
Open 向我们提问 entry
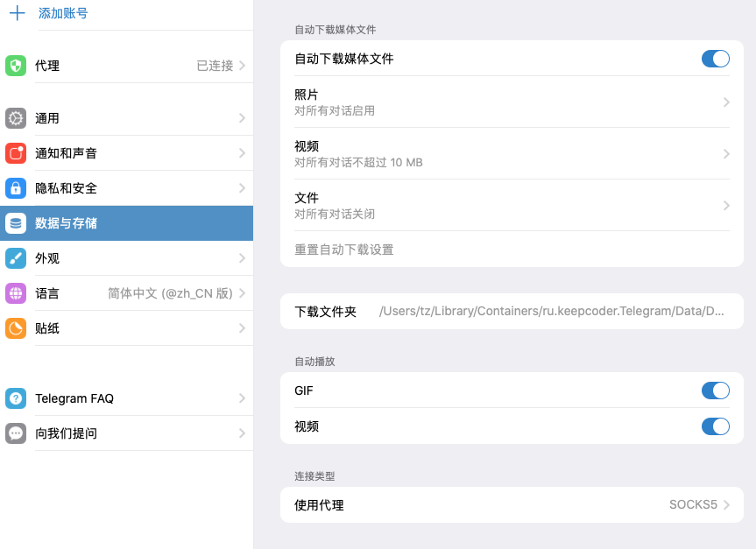click(x=126, y=433)
